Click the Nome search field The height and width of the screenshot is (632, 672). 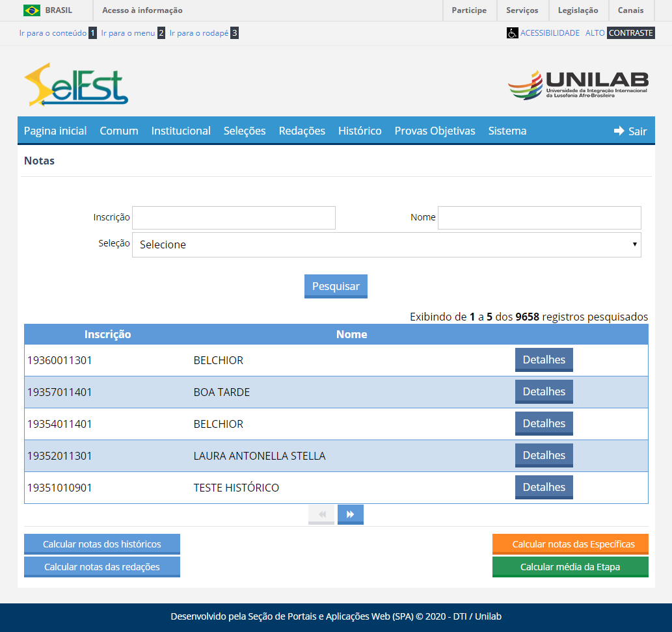[x=539, y=218]
